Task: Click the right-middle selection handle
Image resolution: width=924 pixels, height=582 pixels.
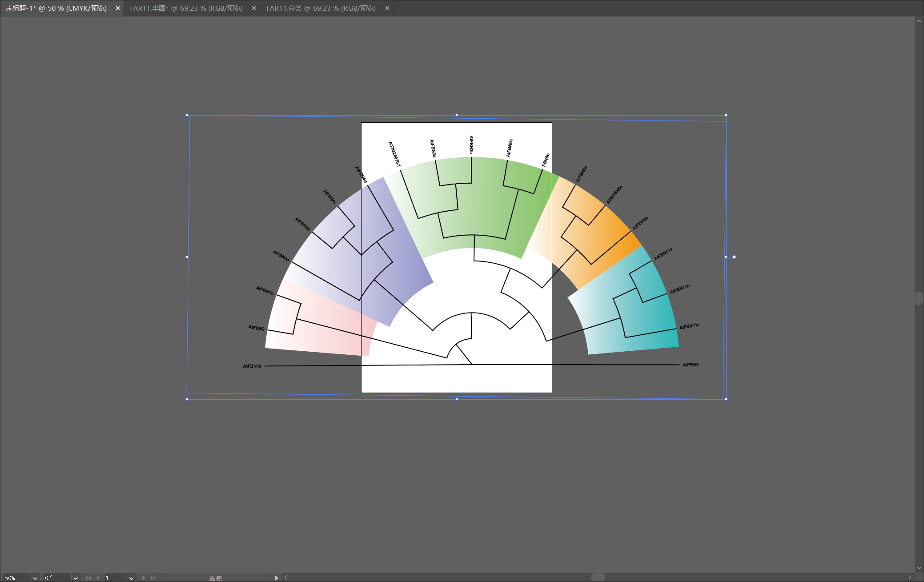Action: coord(726,257)
